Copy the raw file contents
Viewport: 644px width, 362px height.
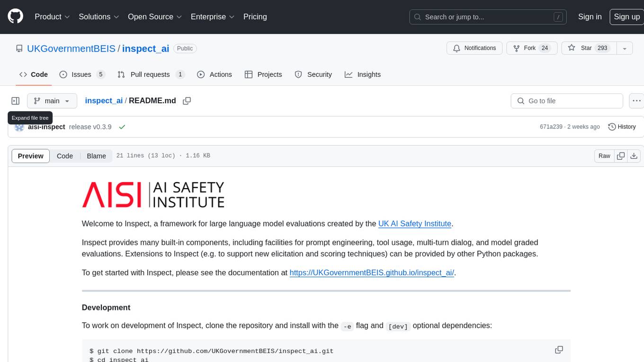(621, 156)
